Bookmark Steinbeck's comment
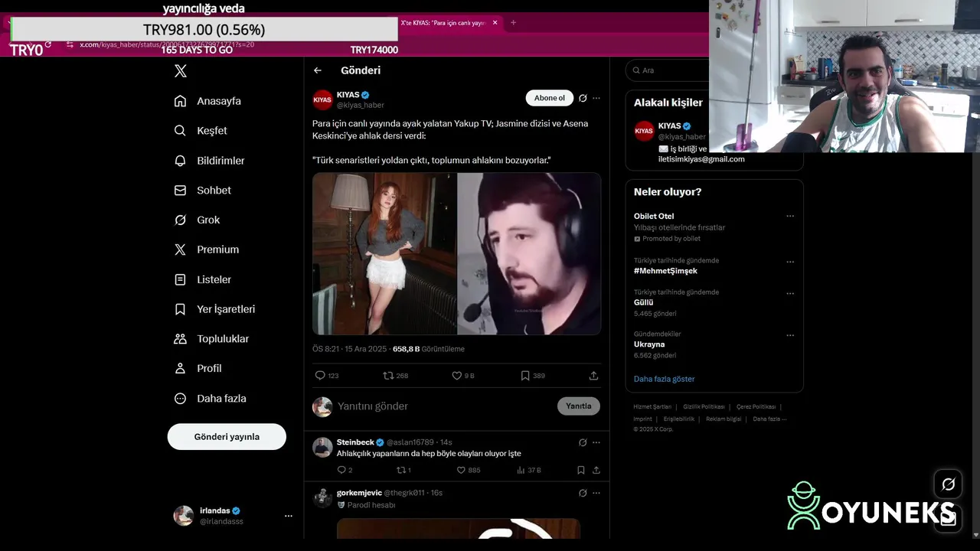The image size is (980, 551). click(581, 470)
